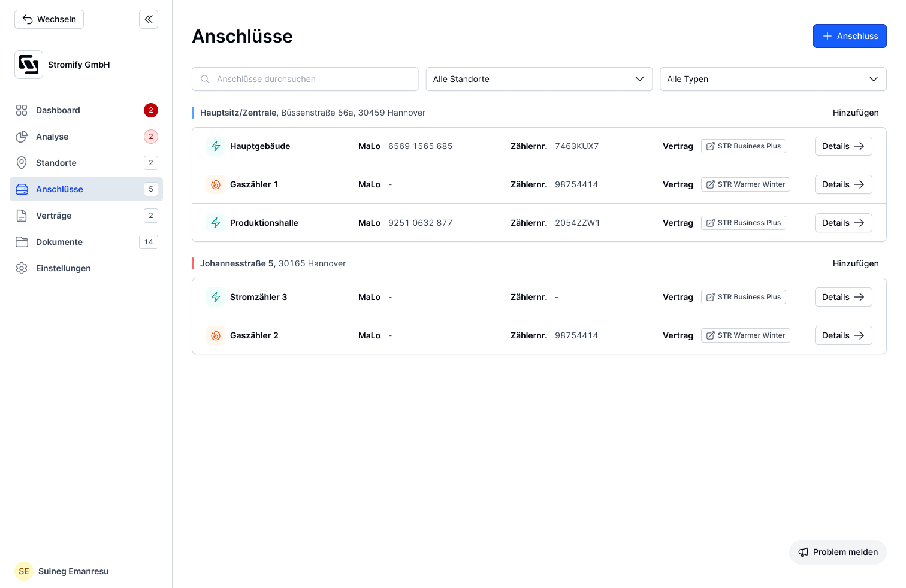The width and height of the screenshot is (906, 588).
Task: Open the Alle Typen dropdown
Action: 773,79
